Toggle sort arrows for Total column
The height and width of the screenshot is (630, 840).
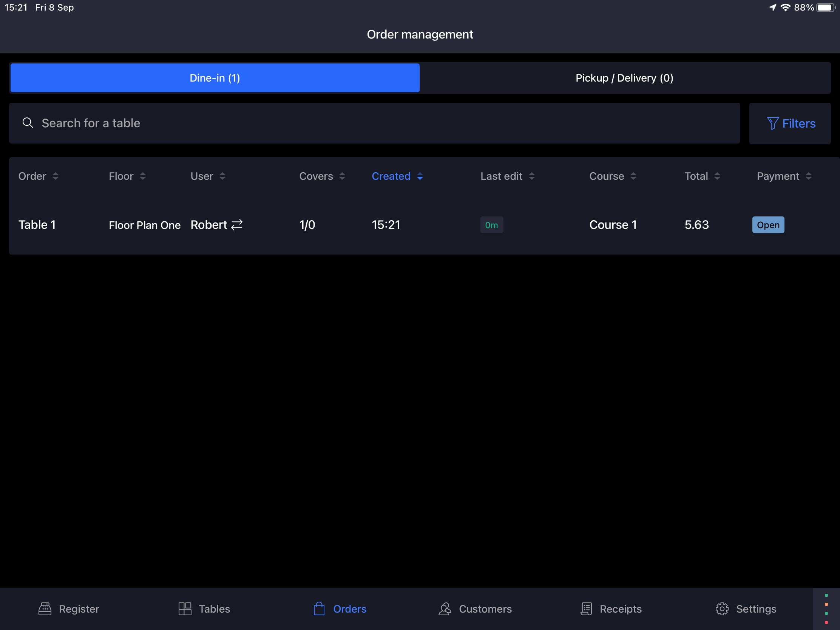point(716,176)
